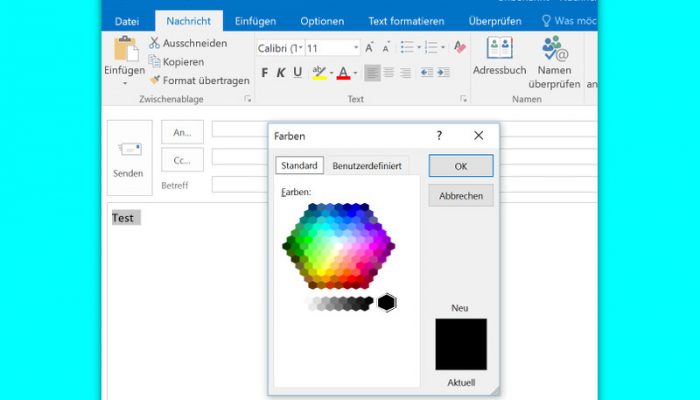Clear all formatting eraser icon
The height and width of the screenshot is (400, 700).
point(460,47)
